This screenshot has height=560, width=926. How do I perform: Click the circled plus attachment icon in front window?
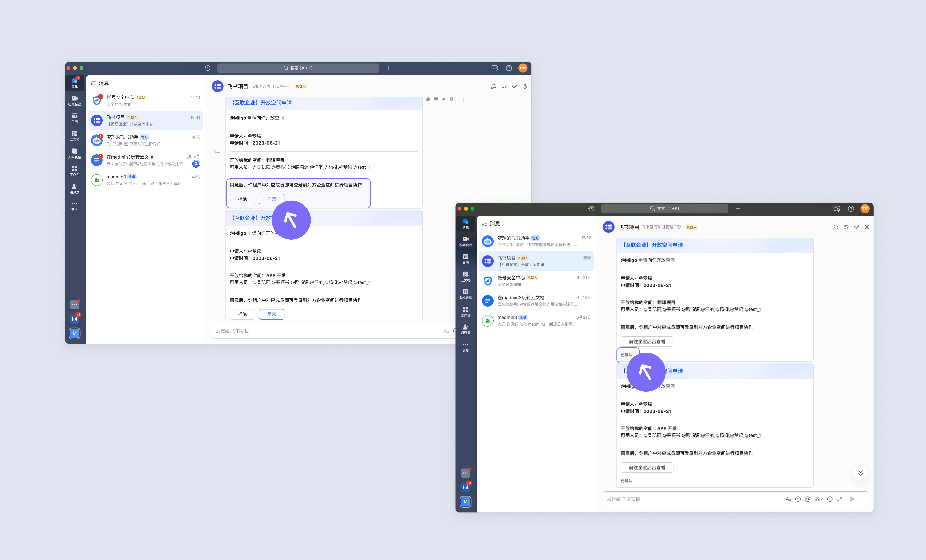coord(830,499)
